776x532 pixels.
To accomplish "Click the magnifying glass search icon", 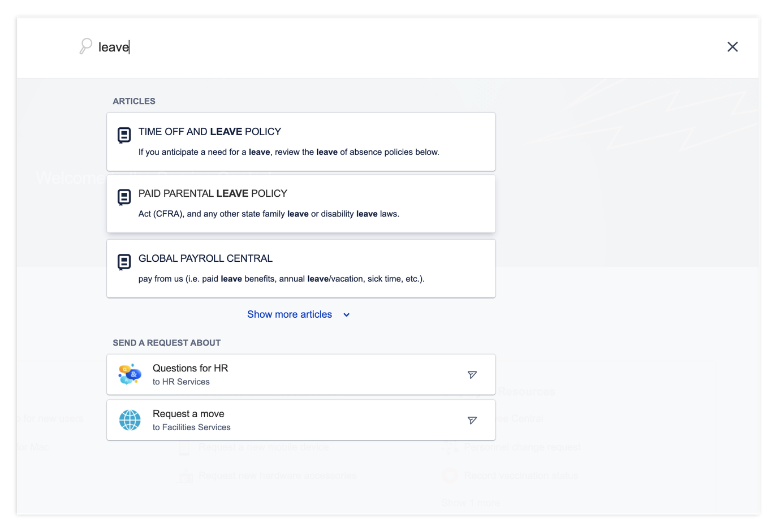I will (85, 46).
